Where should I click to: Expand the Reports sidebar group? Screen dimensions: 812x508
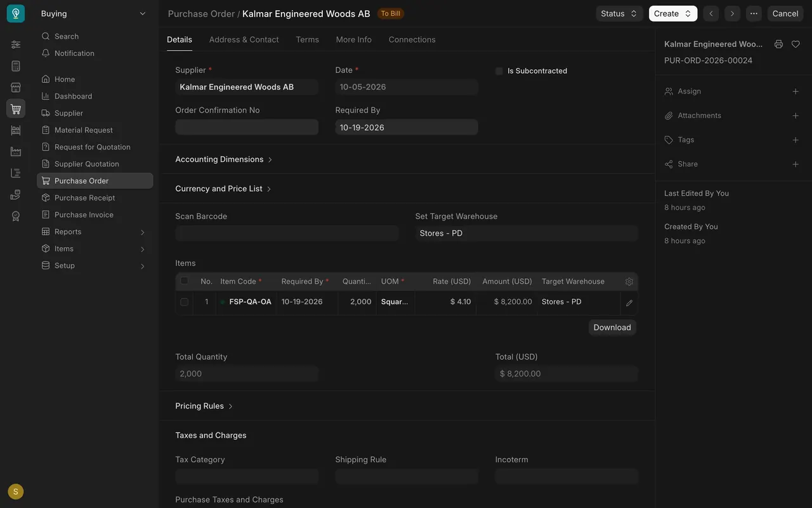point(95,232)
